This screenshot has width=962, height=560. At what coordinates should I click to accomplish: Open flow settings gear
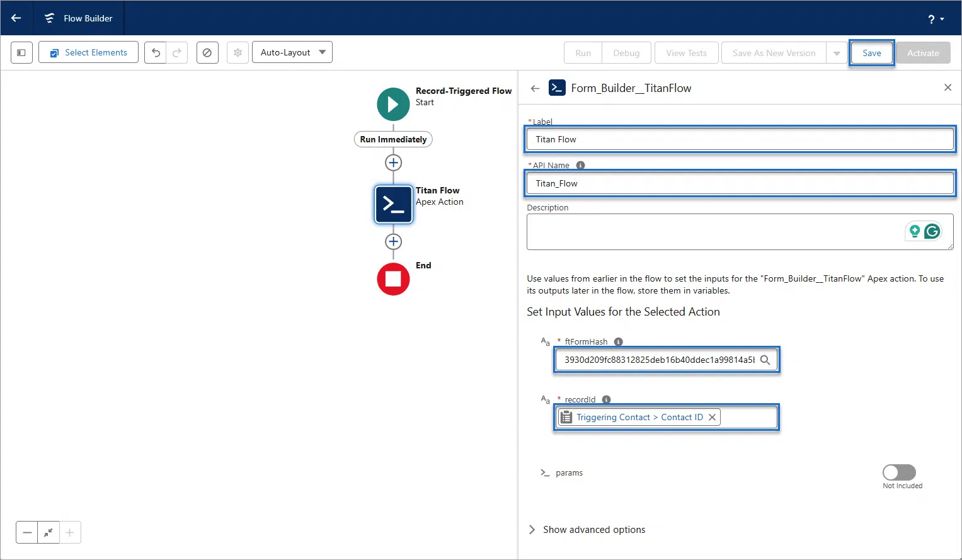pos(238,53)
